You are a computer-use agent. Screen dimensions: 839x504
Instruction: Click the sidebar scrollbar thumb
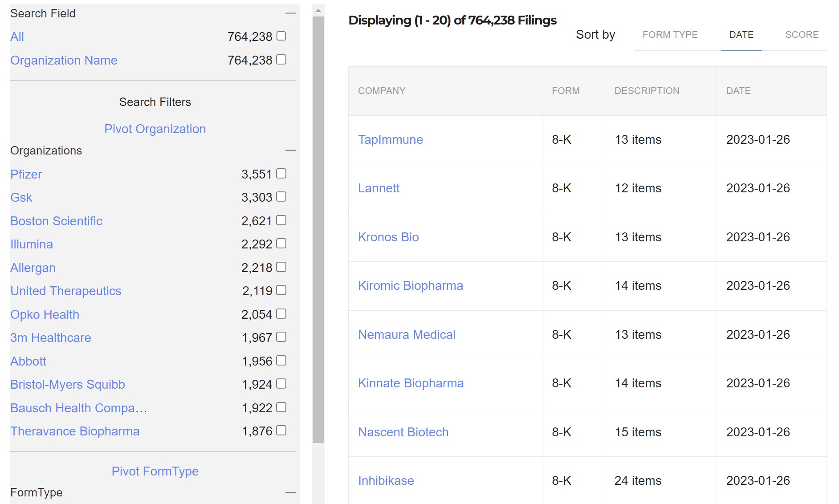tap(318, 230)
